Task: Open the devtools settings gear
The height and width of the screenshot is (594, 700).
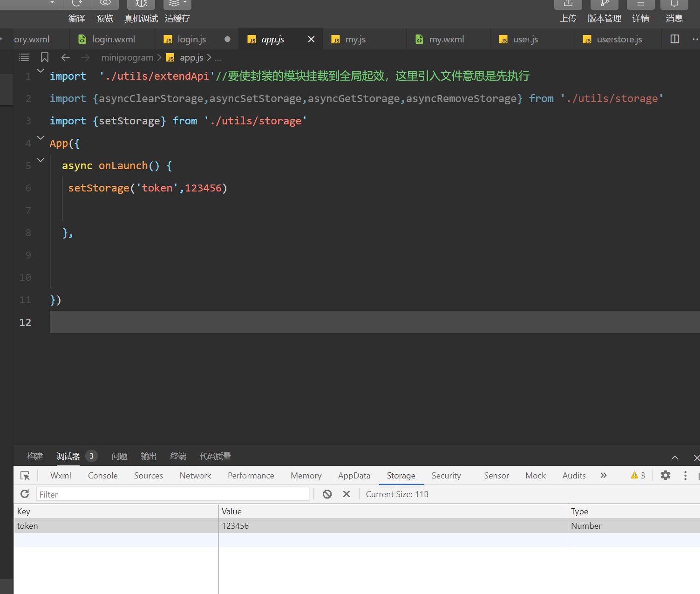Action: point(666,475)
